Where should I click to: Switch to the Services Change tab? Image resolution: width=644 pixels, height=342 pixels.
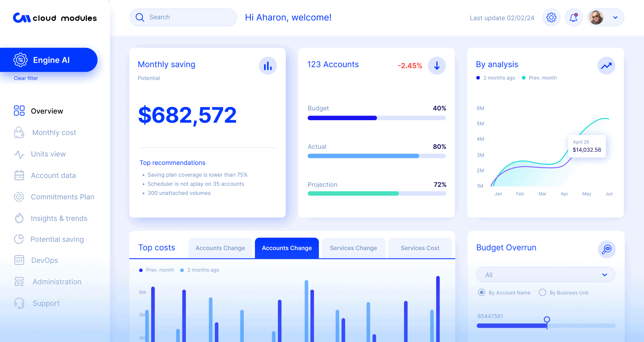tap(353, 248)
